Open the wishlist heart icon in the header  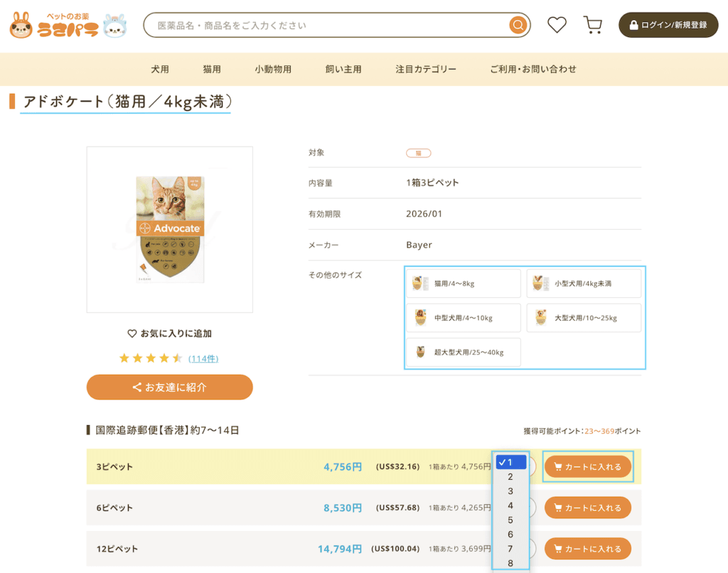pos(557,24)
